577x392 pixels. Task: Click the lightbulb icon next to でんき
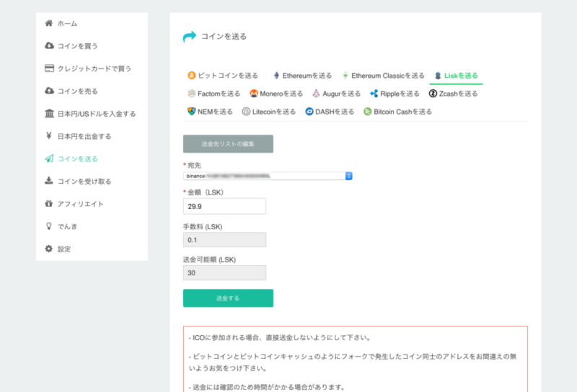(x=49, y=226)
